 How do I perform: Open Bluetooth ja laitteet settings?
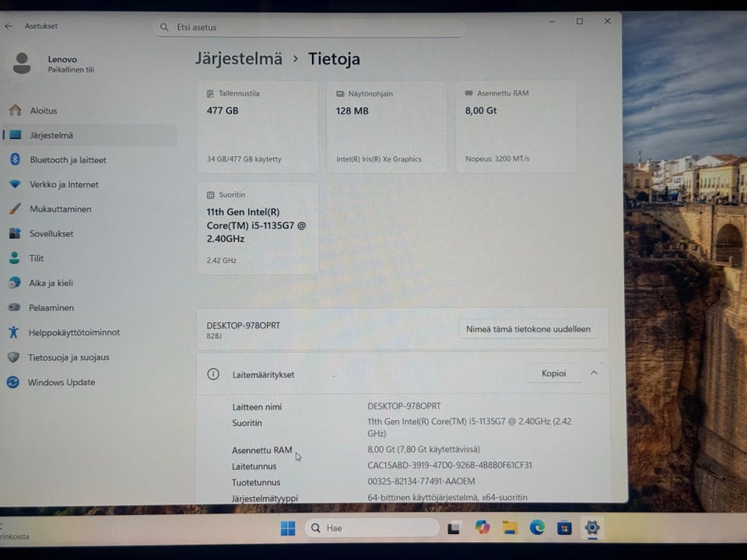89,160
